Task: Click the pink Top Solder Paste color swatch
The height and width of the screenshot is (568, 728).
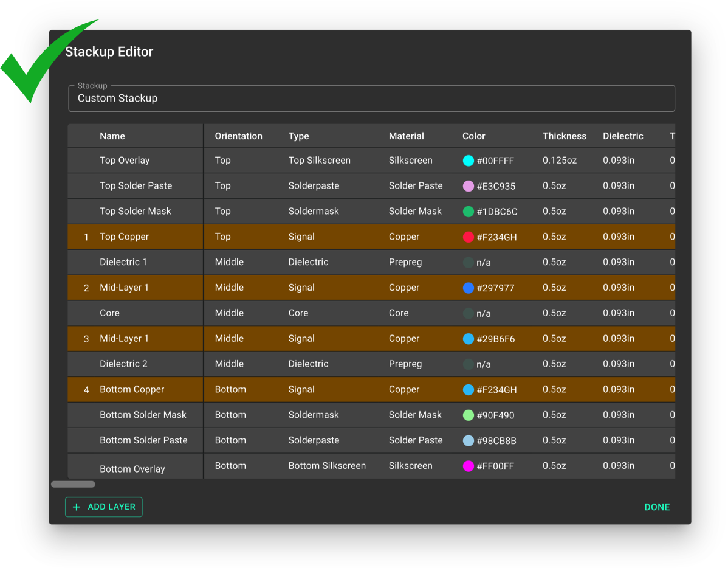Action: tap(468, 186)
